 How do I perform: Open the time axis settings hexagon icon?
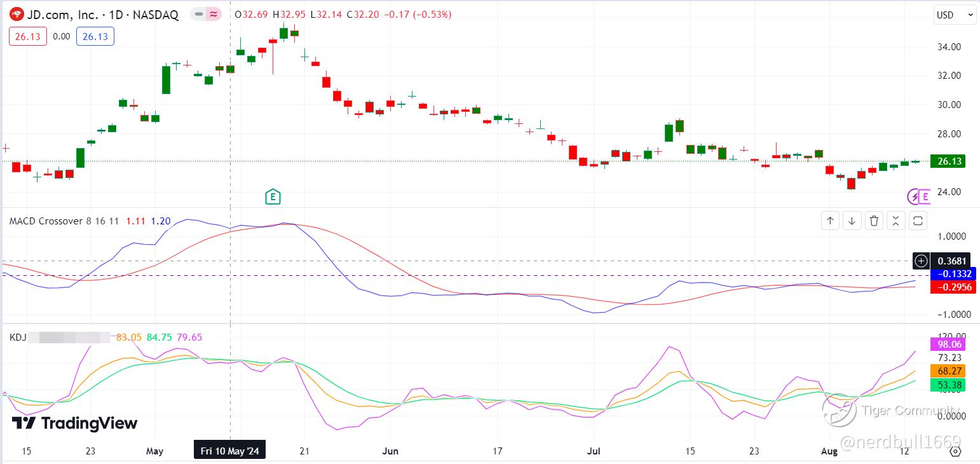pyautogui.click(x=955, y=451)
